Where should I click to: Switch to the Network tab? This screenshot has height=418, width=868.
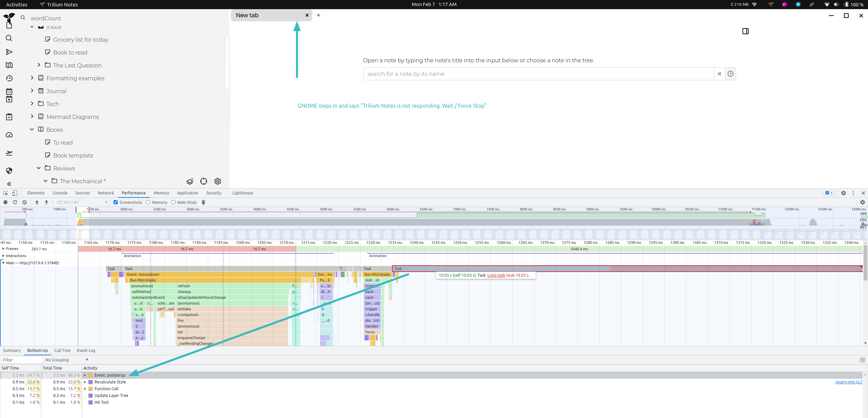106,193
